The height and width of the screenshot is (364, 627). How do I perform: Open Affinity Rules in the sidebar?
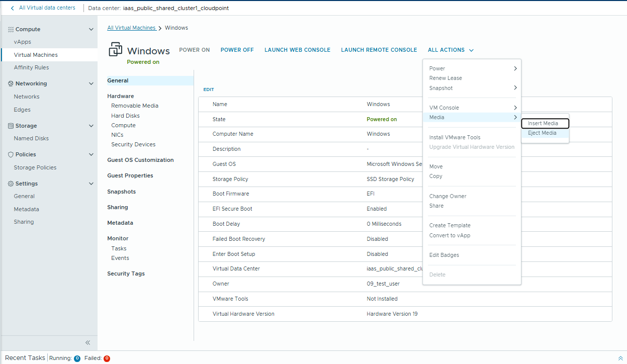coord(32,68)
